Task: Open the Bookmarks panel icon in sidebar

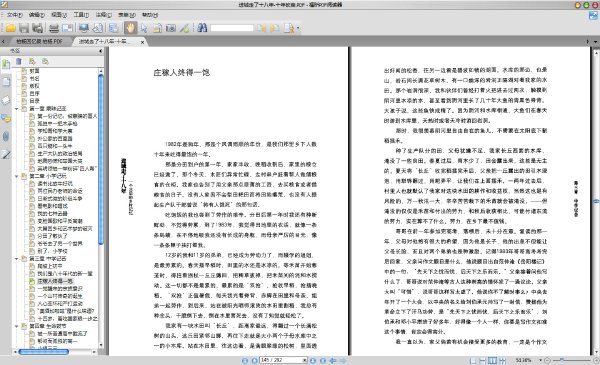Action: (x=6, y=64)
